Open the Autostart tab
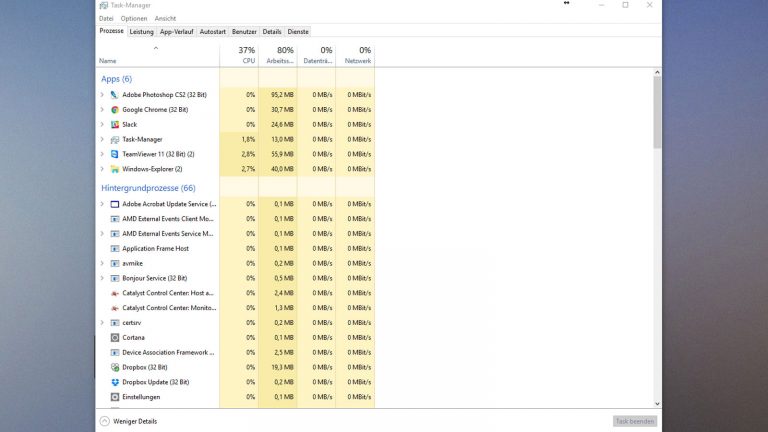 [212, 32]
